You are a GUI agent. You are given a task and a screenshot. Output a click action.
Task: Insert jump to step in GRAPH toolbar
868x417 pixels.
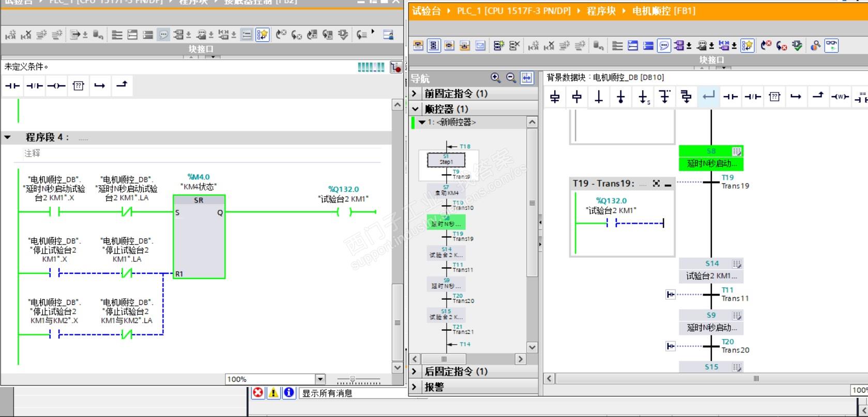pos(643,97)
